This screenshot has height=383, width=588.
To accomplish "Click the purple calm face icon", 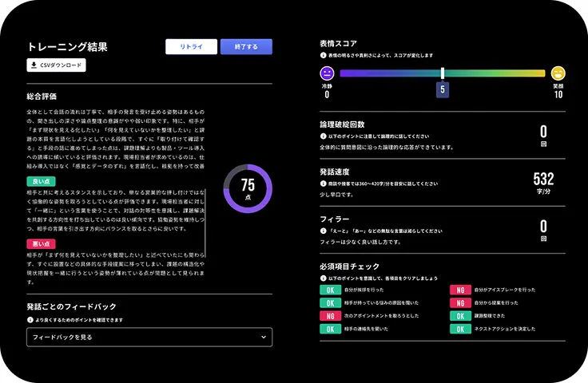I will tap(327, 73).
